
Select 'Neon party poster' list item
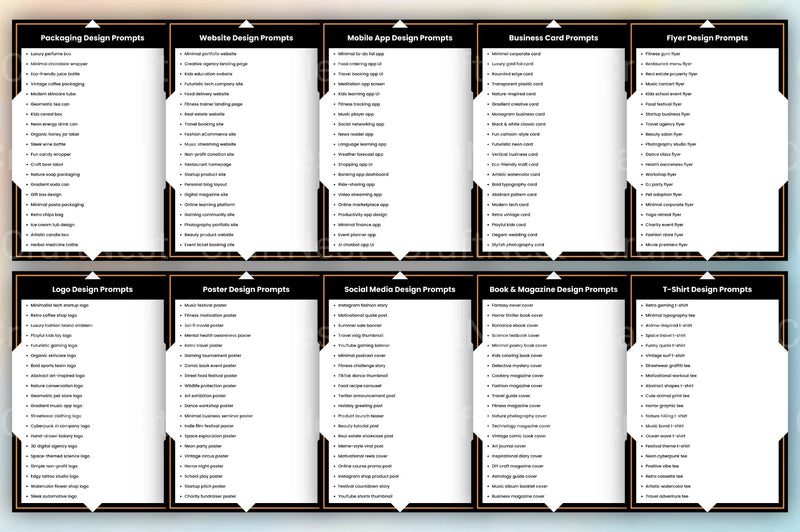tap(203, 446)
